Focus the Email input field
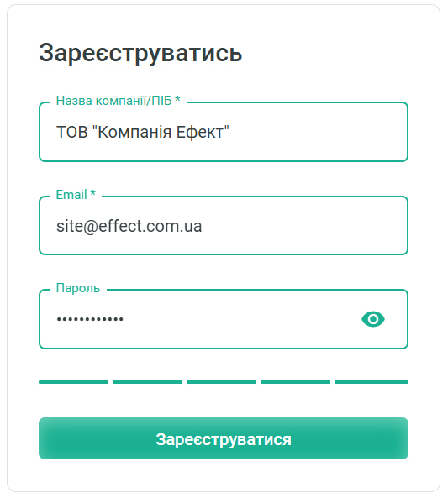This screenshot has width=448, height=498. [224, 226]
